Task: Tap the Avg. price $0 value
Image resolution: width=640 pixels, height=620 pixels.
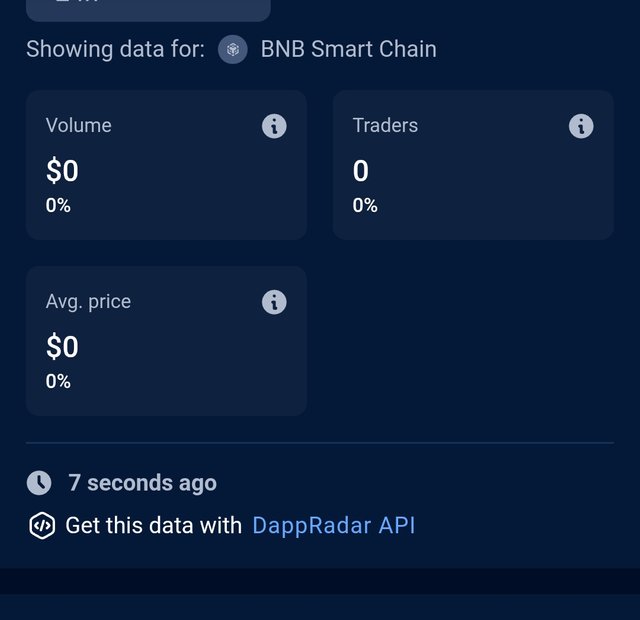Action: point(62,347)
